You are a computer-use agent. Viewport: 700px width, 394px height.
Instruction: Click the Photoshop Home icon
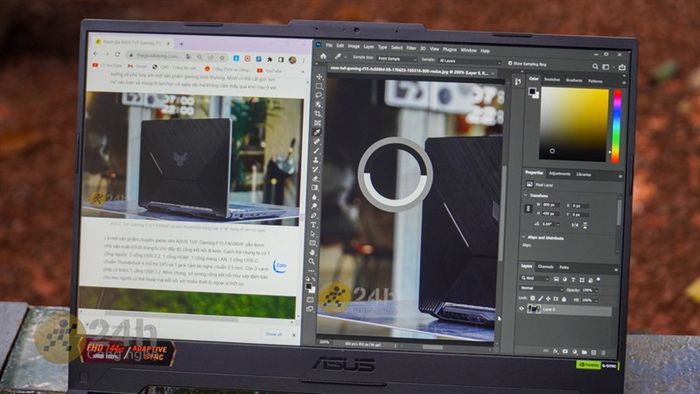(323, 56)
